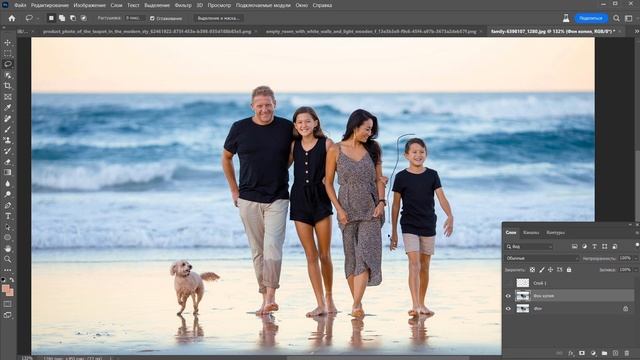
Task: Choose Intersect with Selection mode
Action: [84, 18]
